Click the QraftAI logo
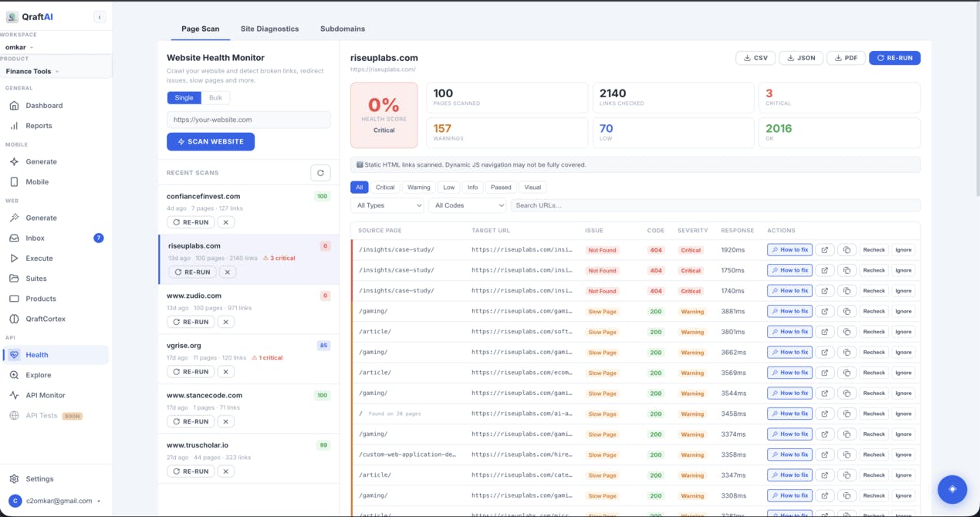Viewport: 980px width, 517px height. tap(31, 17)
